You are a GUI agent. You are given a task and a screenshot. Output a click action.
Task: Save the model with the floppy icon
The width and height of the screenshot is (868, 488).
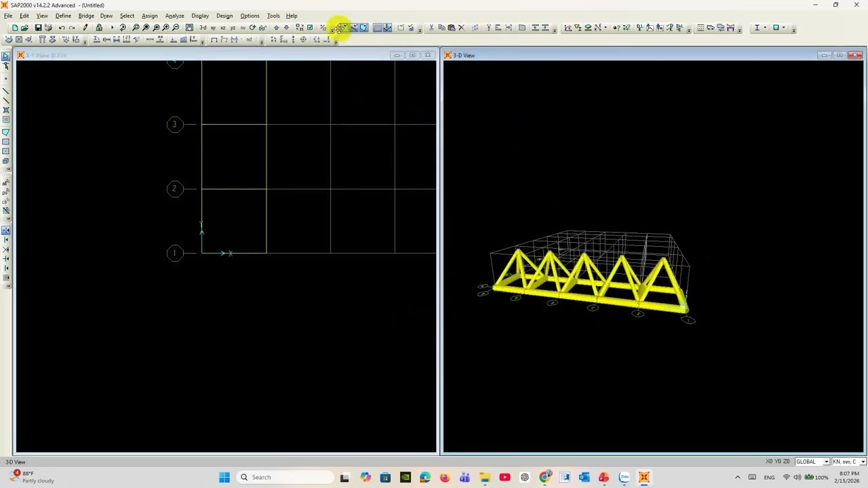click(x=38, y=28)
